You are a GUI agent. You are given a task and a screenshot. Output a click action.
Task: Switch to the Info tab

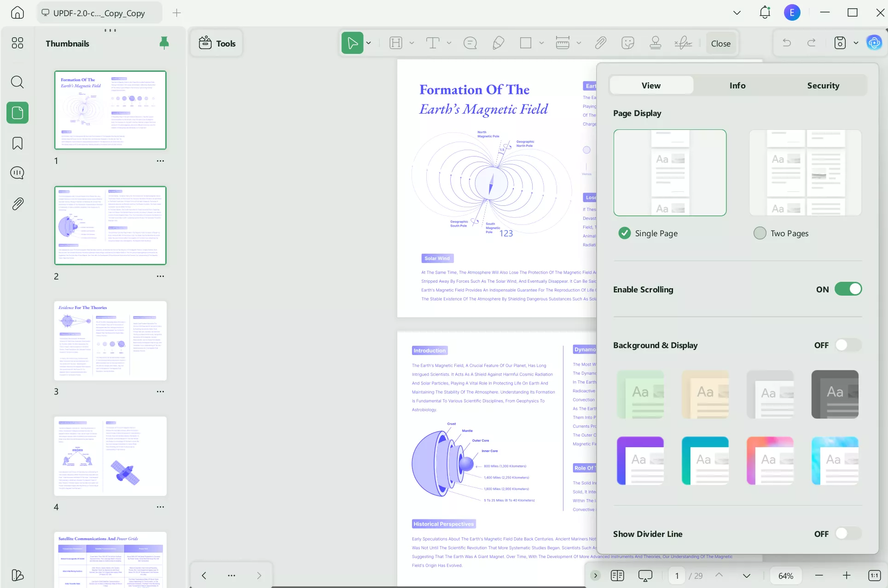coord(737,85)
